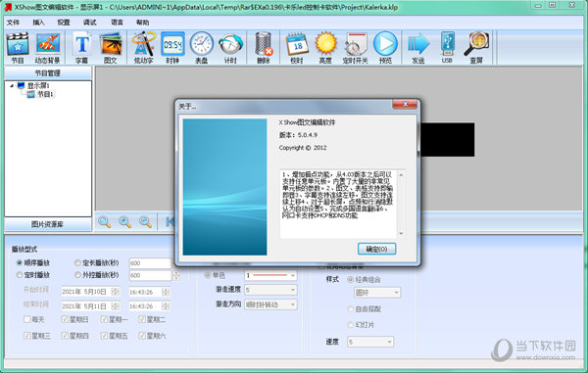Select 定时播放 scheduled playback
Image resolution: width=588 pixels, height=373 pixels.
(33, 275)
